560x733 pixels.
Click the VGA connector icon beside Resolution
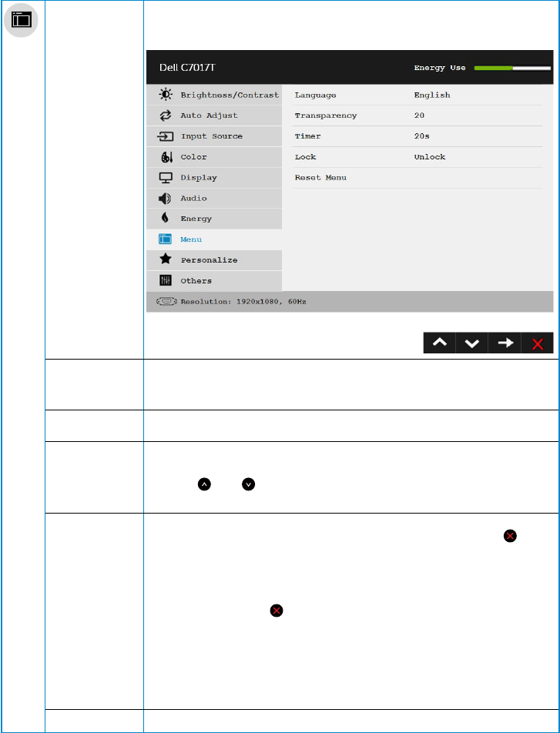(166, 302)
